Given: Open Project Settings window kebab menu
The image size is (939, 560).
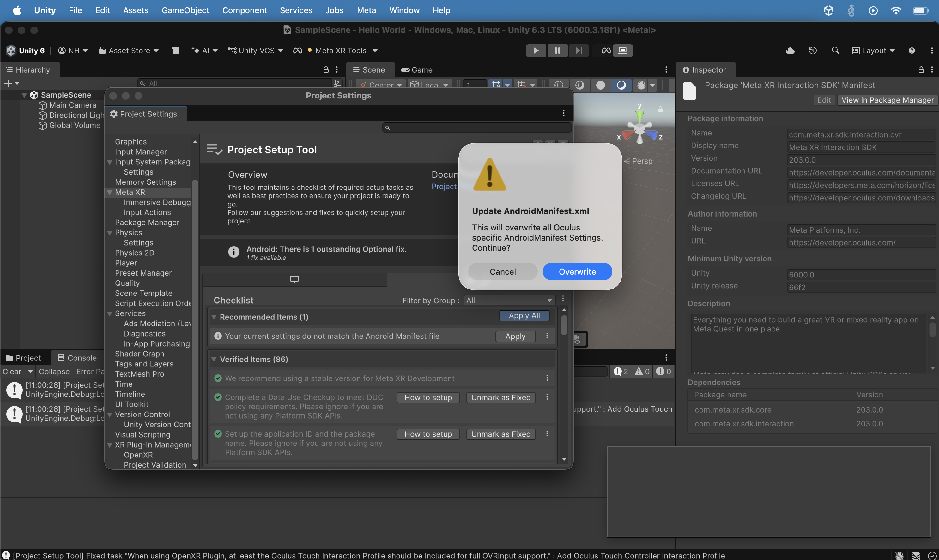Looking at the screenshot, I should pyautogui.click(x=564, y=113).
